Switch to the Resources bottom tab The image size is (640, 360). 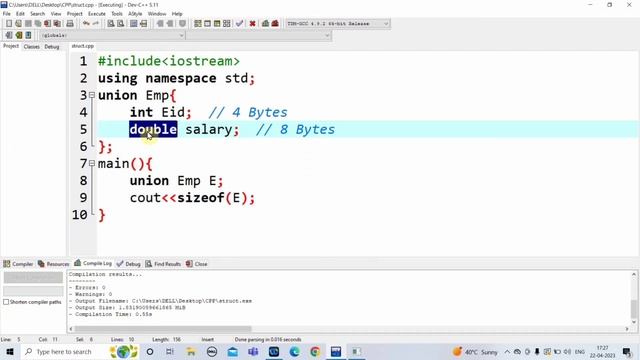pyautogui.click(x=53, y=264)
